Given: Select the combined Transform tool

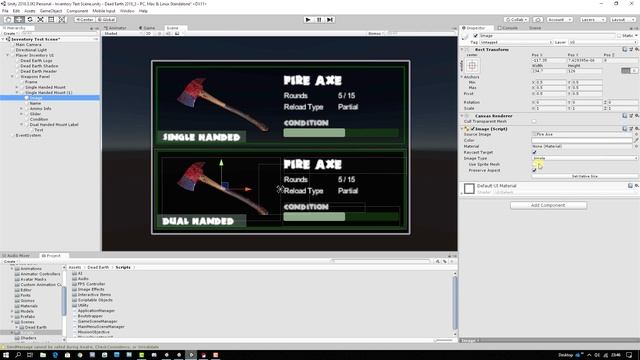Looking at the screenshot, I should pos(62,19).
